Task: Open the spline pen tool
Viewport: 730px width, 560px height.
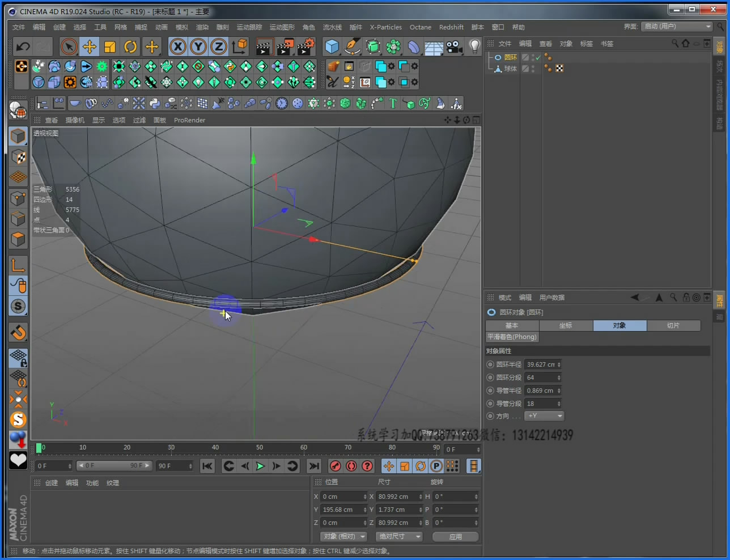Action: [353, 46]
